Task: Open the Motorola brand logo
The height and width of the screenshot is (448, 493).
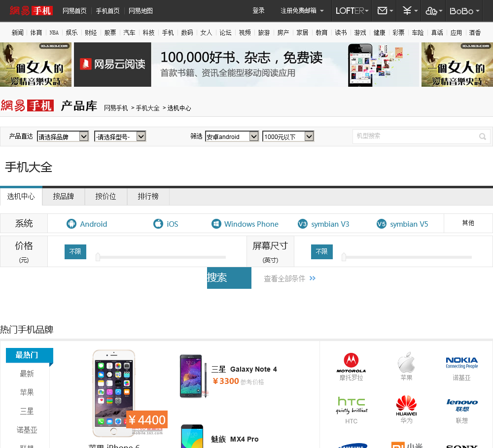Action: tap(351, 363)
